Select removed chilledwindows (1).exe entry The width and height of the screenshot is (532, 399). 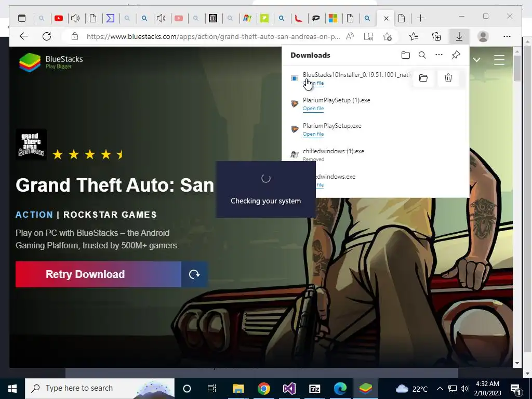click(x=334, y=151)
